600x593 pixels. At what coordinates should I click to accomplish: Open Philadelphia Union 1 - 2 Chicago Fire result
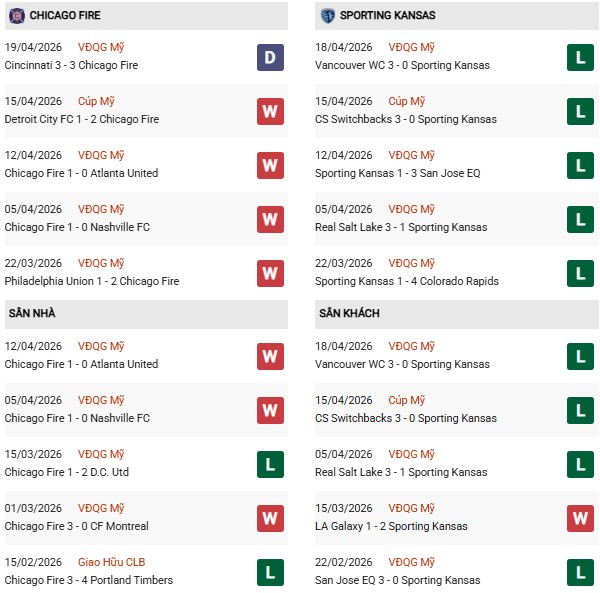coord(91,282)
